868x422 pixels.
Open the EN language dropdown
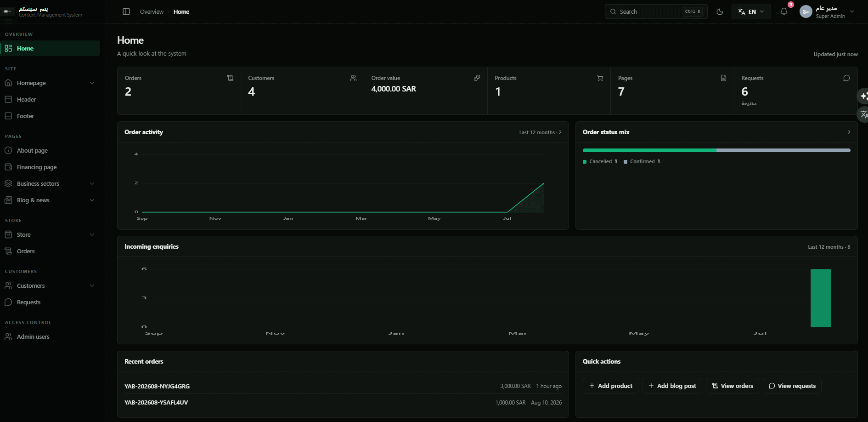[751, 11]
